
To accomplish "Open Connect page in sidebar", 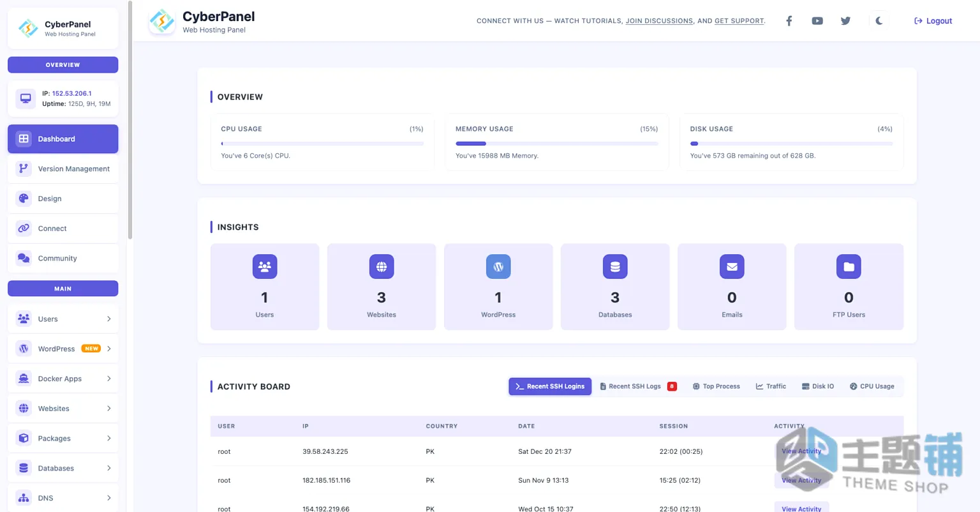I will coord(63,229).
